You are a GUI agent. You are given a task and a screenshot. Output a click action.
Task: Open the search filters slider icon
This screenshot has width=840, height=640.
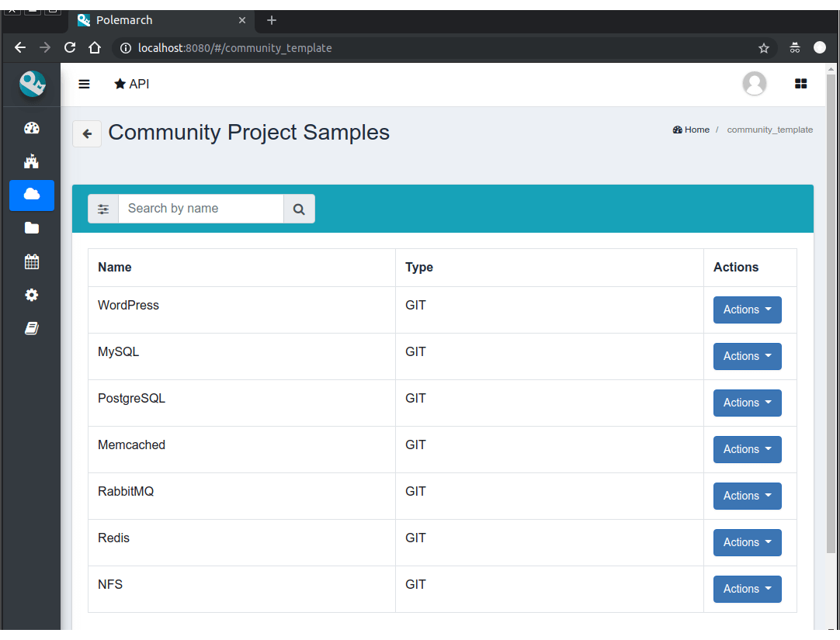(103, 209)
